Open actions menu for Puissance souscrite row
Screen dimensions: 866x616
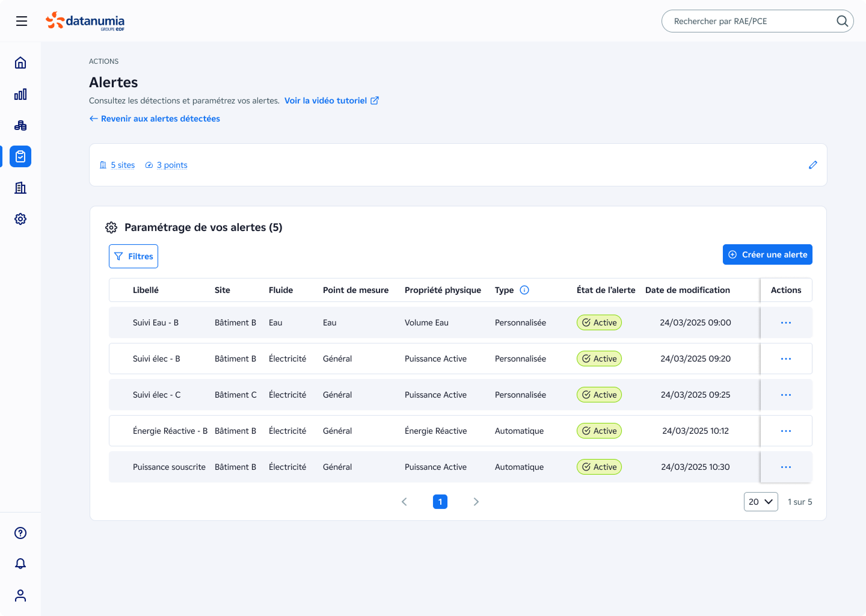[x=785, y=467]
